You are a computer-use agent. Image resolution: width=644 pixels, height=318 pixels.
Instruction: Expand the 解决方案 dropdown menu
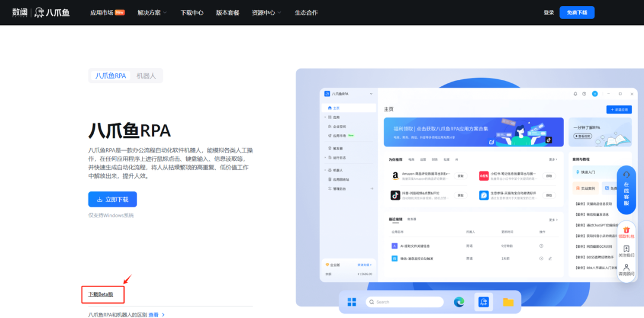point(152,13)
